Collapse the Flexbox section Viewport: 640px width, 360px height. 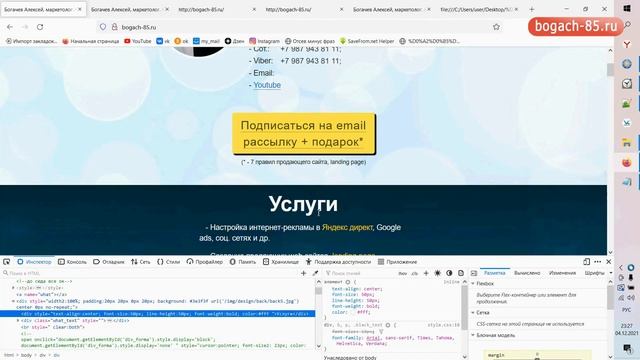point(473,283)
